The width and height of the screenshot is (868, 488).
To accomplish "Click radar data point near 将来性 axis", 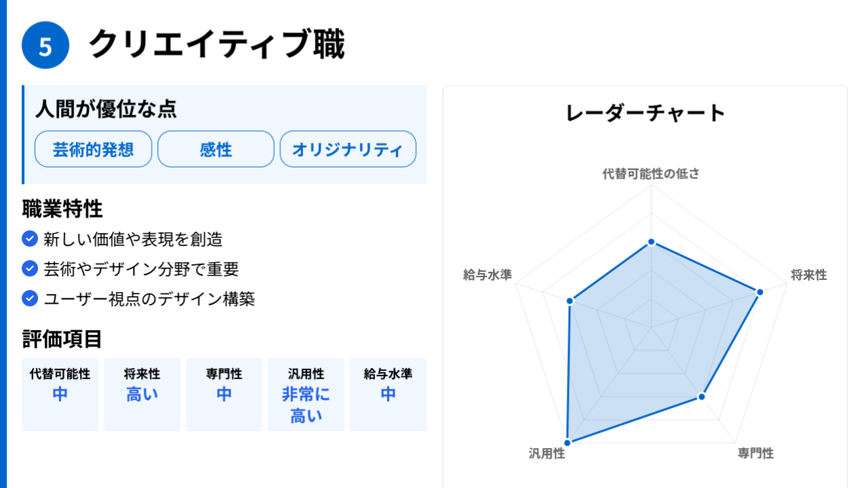I will point(759,292).
